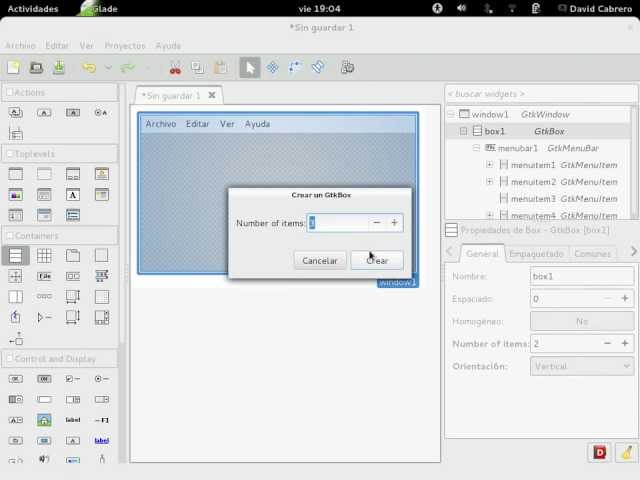
Task: Select the Window toplevel palette icon
Action: tap(16, 174)
